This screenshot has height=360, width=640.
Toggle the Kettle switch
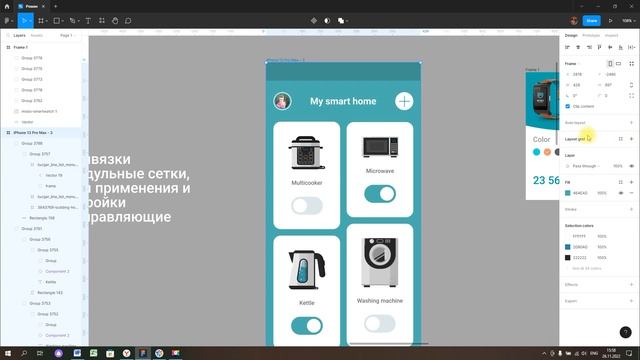[x=307, y=326]
